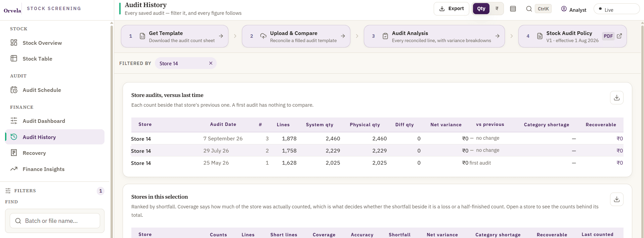Click the Export button
The image size is (644, 238).
click(x=452, y=9)
